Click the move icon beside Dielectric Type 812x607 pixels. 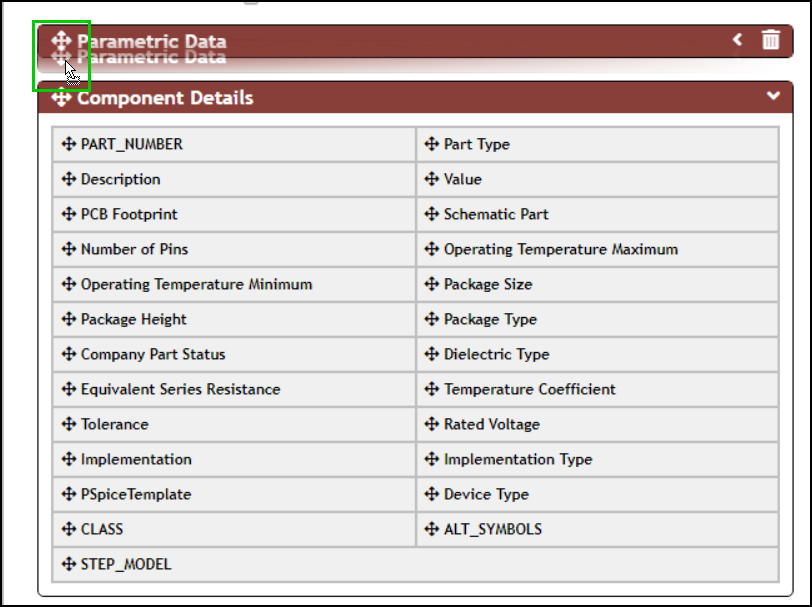(431, 354)
